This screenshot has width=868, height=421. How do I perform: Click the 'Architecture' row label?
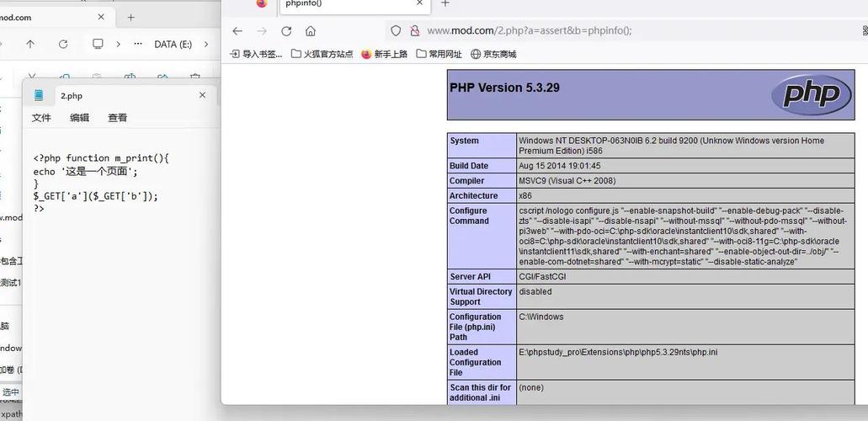tap(473, 195)
